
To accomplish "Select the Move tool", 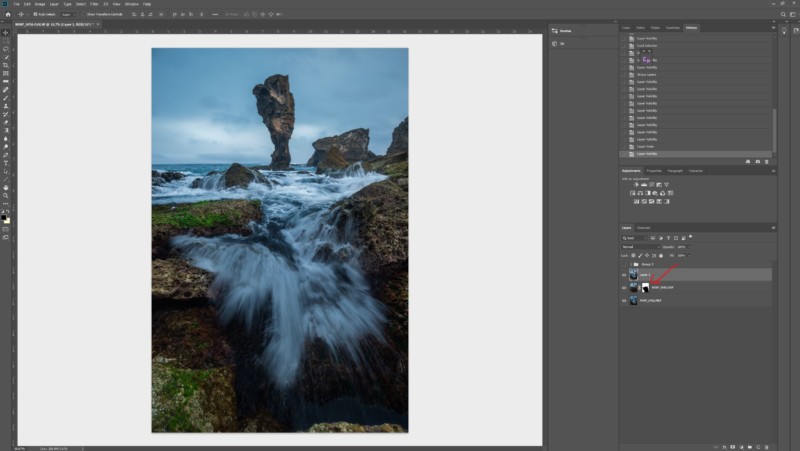I will tap(6, 33).
